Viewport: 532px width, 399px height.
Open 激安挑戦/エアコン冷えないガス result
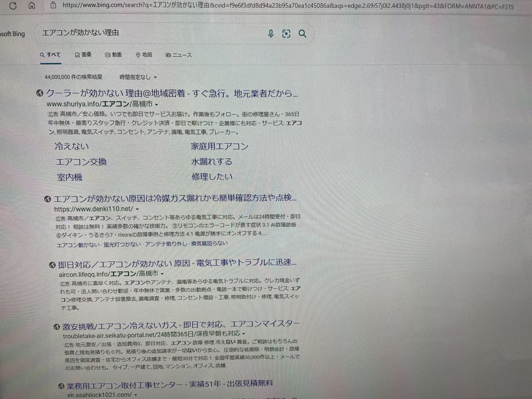click(181, 325)
